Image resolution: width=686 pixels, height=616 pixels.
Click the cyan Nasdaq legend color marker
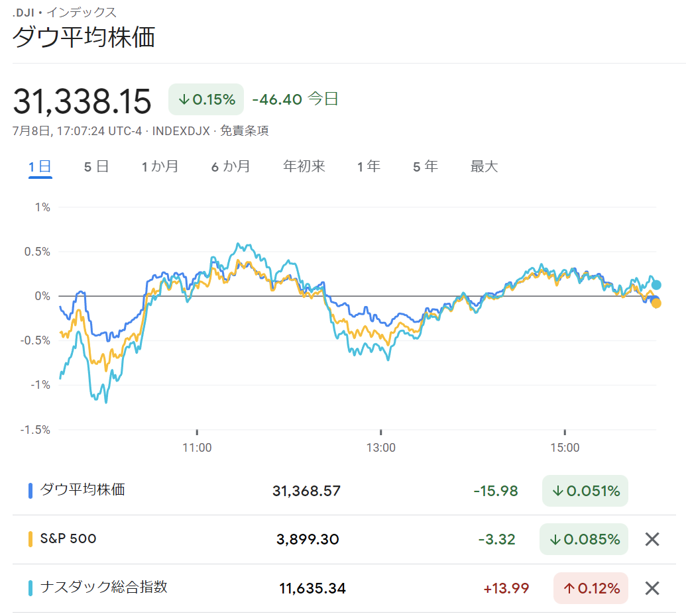point(30,588)
